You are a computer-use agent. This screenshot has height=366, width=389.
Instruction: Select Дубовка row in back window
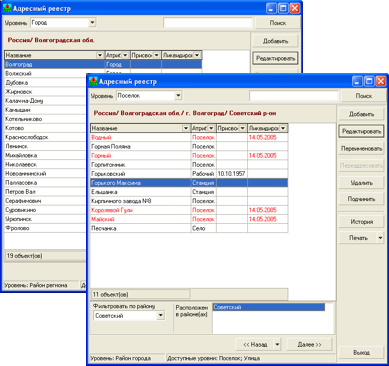pyautogui.click(x=45, y=83)
